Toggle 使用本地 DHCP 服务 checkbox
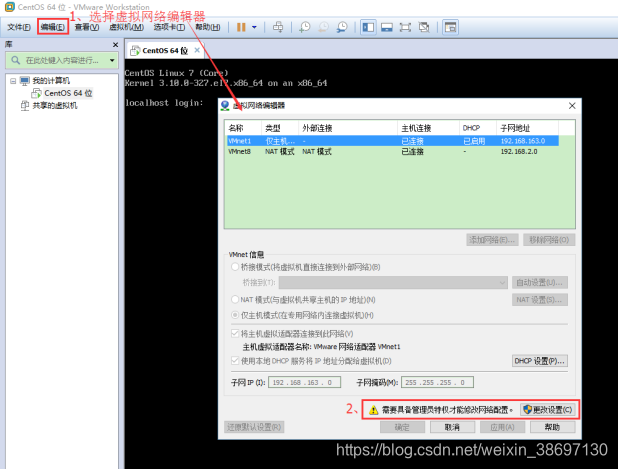Viewport: 618px width, 469px height. click(x=235, y=361)
